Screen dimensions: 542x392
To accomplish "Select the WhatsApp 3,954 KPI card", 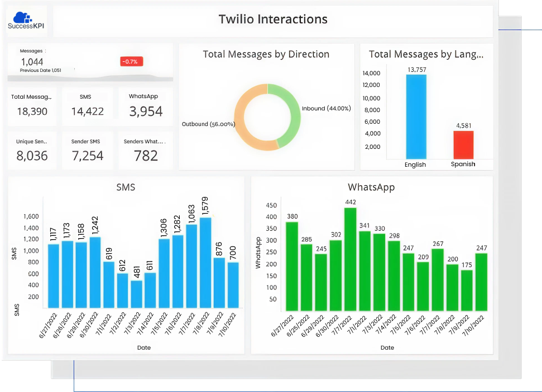I will (145, 107).
